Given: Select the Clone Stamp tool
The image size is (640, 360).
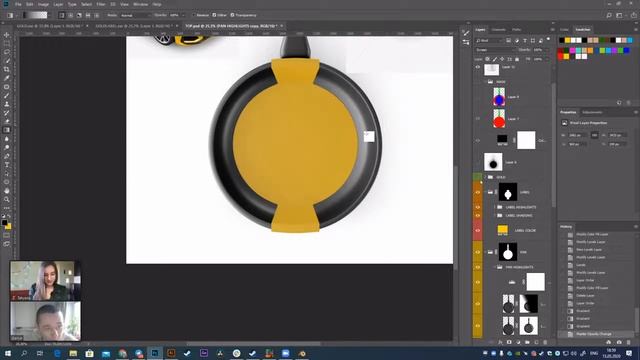Looking at the screenshot, I should click(x=7, y=104).
